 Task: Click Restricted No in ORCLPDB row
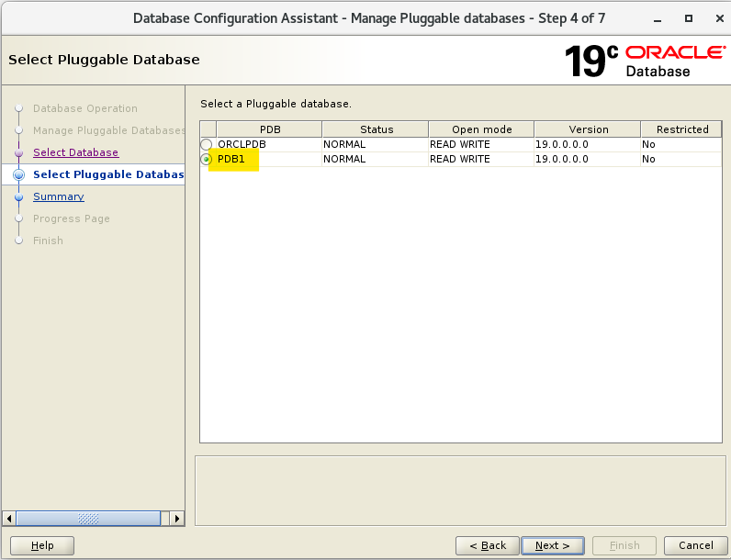(x=681, y=144)
